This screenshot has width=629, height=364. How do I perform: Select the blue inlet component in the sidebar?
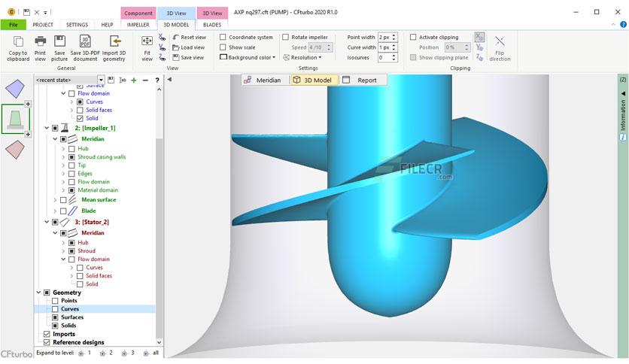click(15, 89)
